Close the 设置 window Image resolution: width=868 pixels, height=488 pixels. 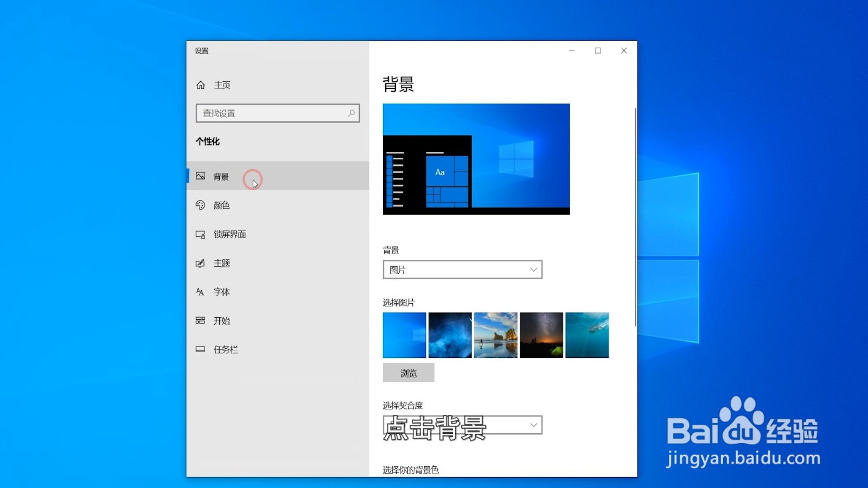click(624, 50)
